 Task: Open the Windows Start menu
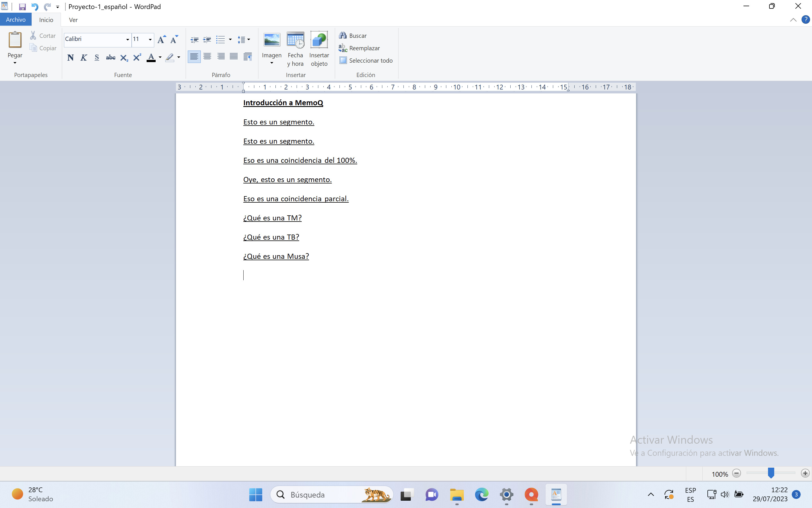(x=256, y=494)
